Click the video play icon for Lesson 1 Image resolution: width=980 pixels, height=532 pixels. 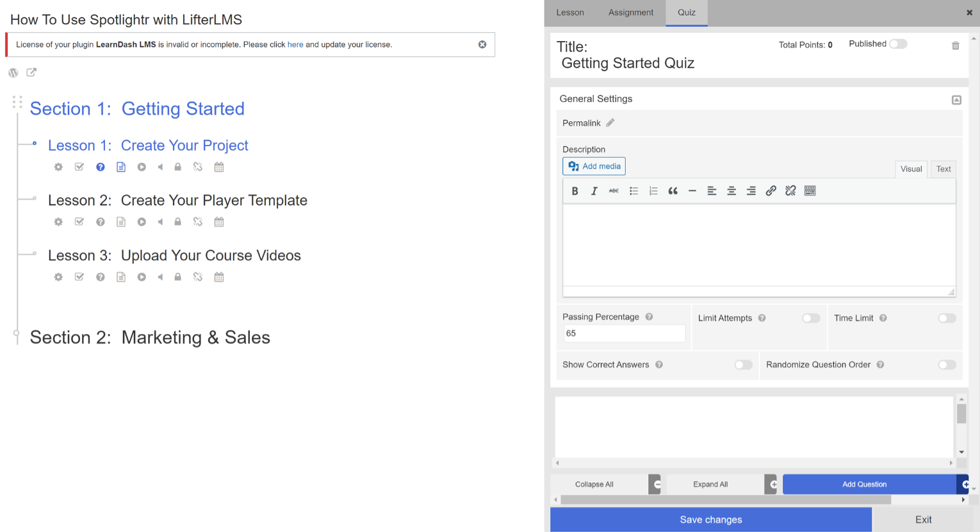point(142,167)
